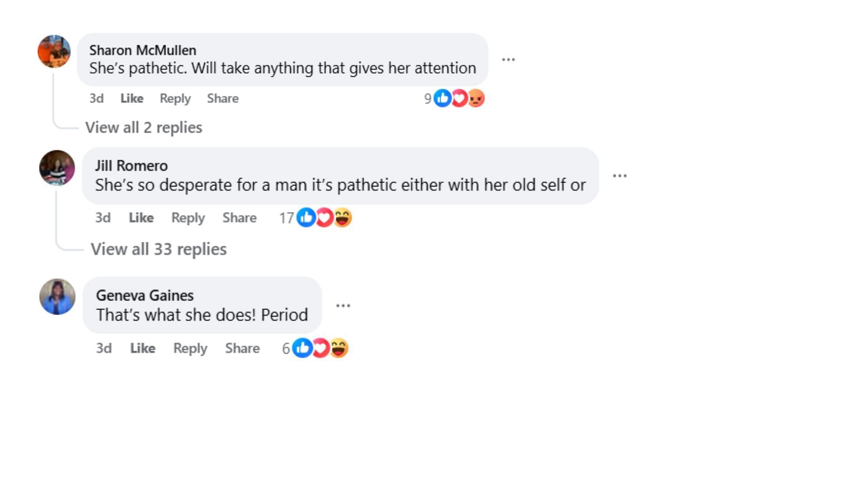Like Sharon McMullen's comment
868x488 pixels.
pos(132,99)
